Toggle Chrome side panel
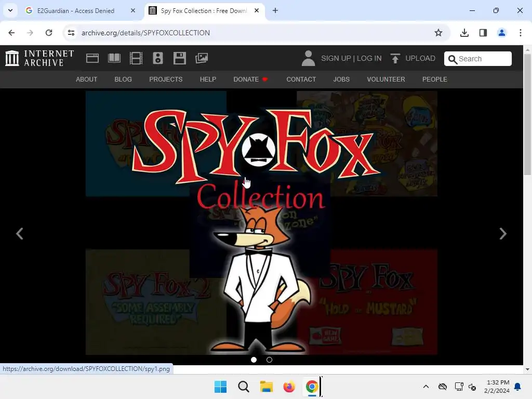 [483, 33]
